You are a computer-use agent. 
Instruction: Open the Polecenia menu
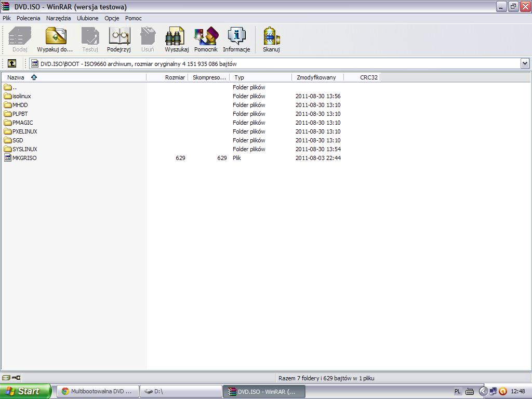click(29, 18)
